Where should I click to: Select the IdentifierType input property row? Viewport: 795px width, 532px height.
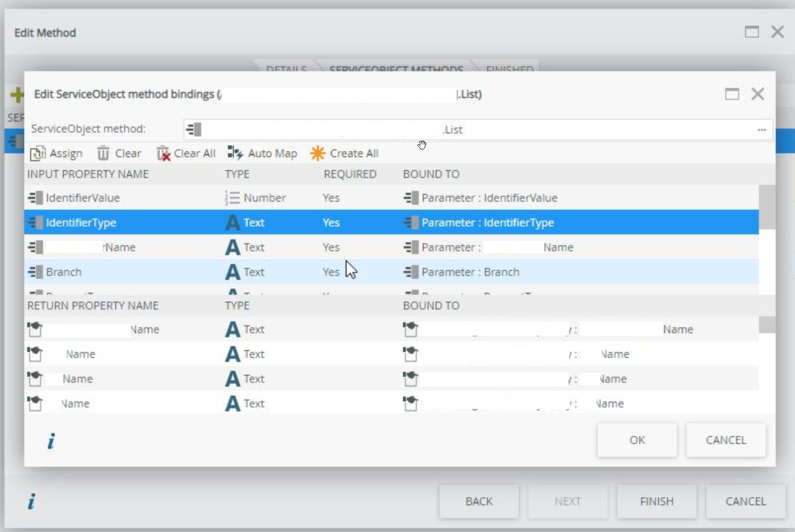(x=392, y=222)
